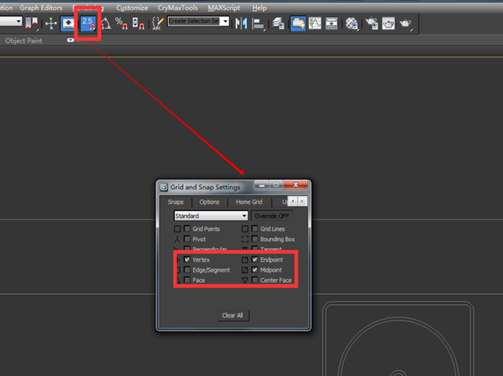Toggle the Spinner Snap icon

point(138,23)
